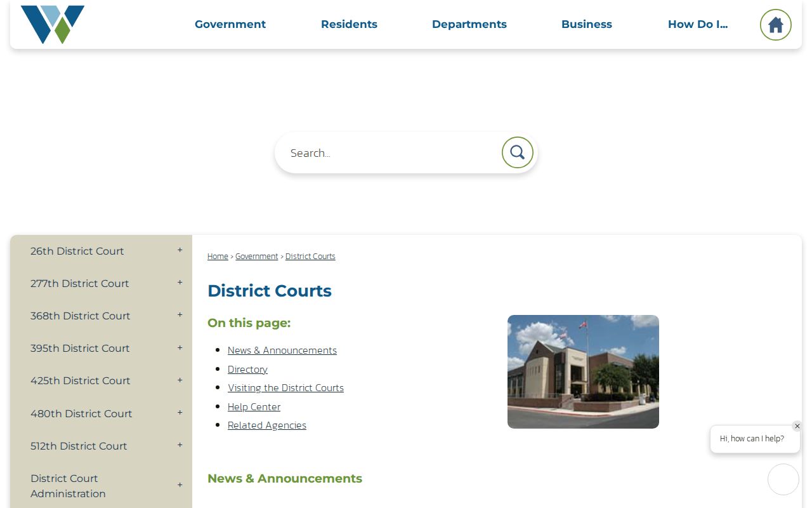Select the 'News & Announcements' section heading

(285, 479)
